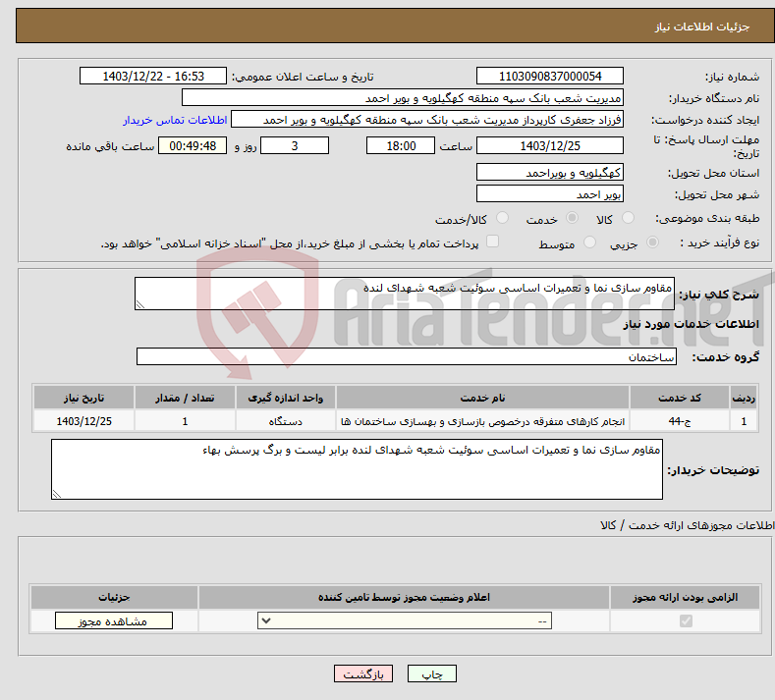The width and height of the screenshot is (775, 700).
Task: Click the general need description textarea
Action: (x=405, y=294)
